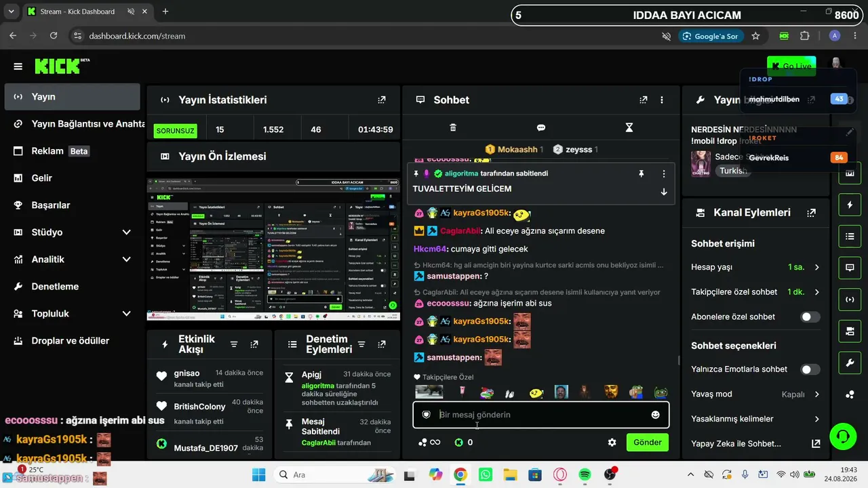
Task: Open Denetleme in the sidebar
Action: point(72,287)
